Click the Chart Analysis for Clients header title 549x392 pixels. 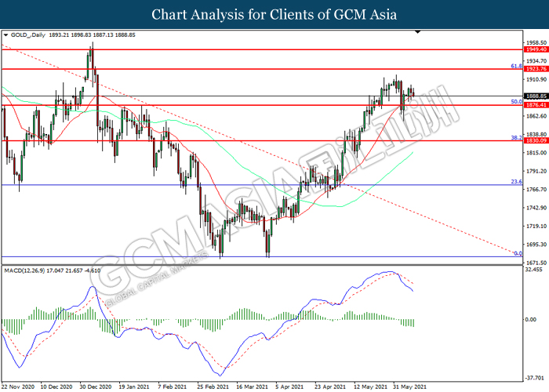[274, 14]
